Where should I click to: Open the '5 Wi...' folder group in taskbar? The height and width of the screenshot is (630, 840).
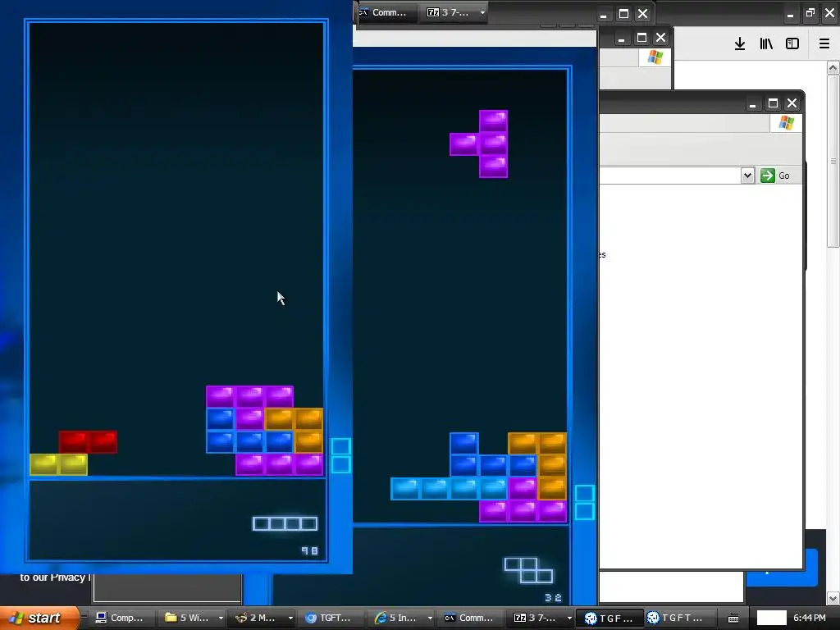pos(186,618)
